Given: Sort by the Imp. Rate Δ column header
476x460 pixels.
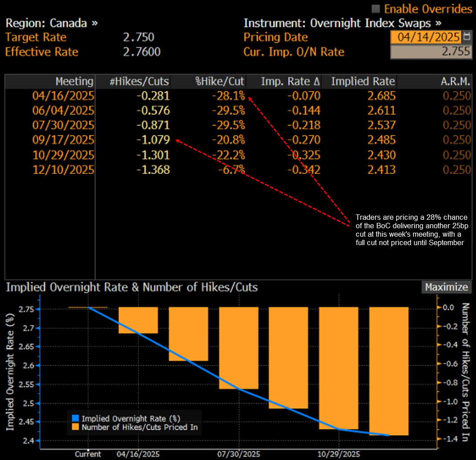Looking at the screenshot, I should (284, 81).
